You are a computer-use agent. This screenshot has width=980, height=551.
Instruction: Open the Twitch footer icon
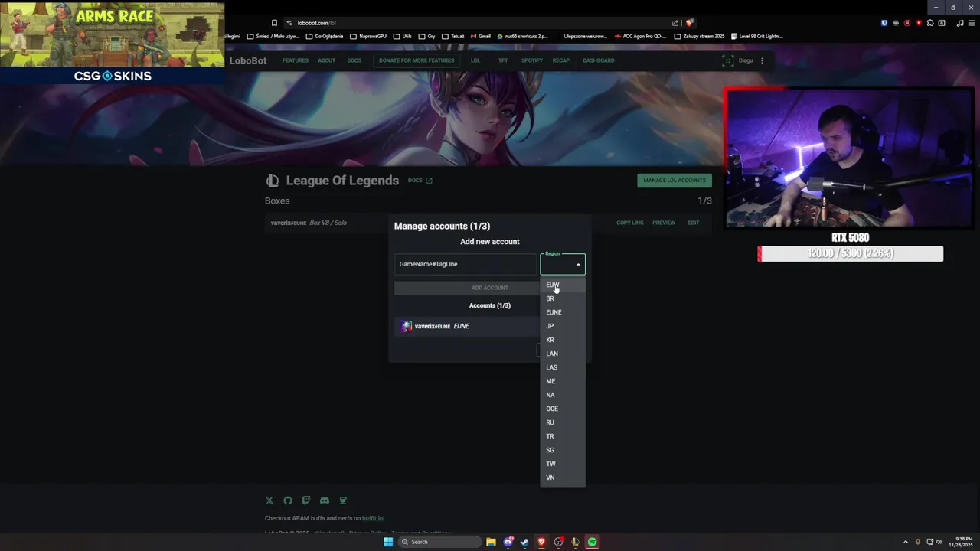pos(306,500)
